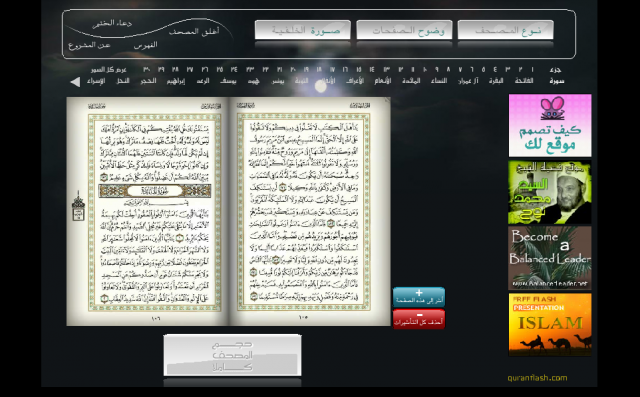Open the 'الفهرس' index link
Viewport: 640px width, 397px height.
click(x=145, y=45)
